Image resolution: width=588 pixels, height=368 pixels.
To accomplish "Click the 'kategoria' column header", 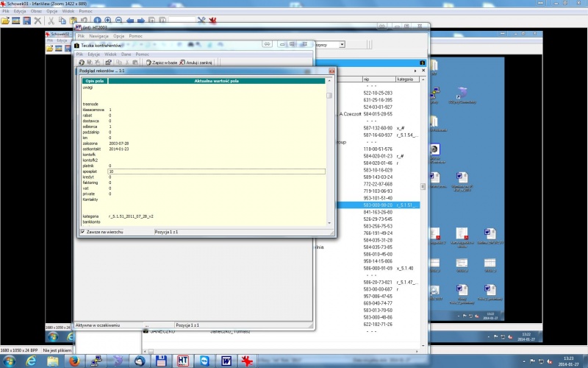I will click(407, 79).
